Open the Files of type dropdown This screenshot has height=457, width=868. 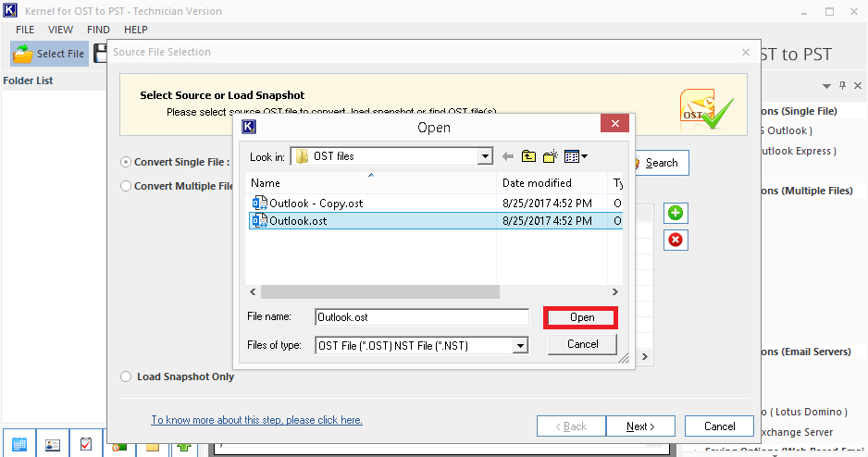pyautogui.click(x=520, y=346)
